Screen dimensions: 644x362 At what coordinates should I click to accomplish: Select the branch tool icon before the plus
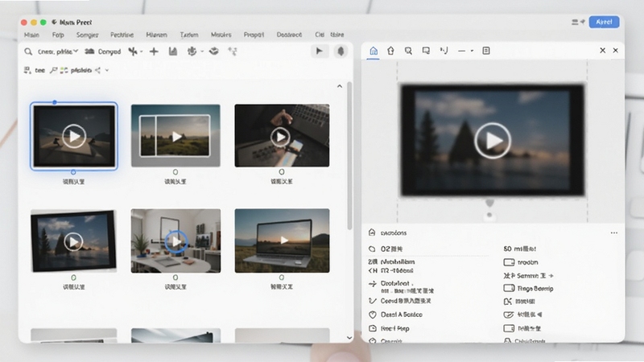tap(133, 51)
